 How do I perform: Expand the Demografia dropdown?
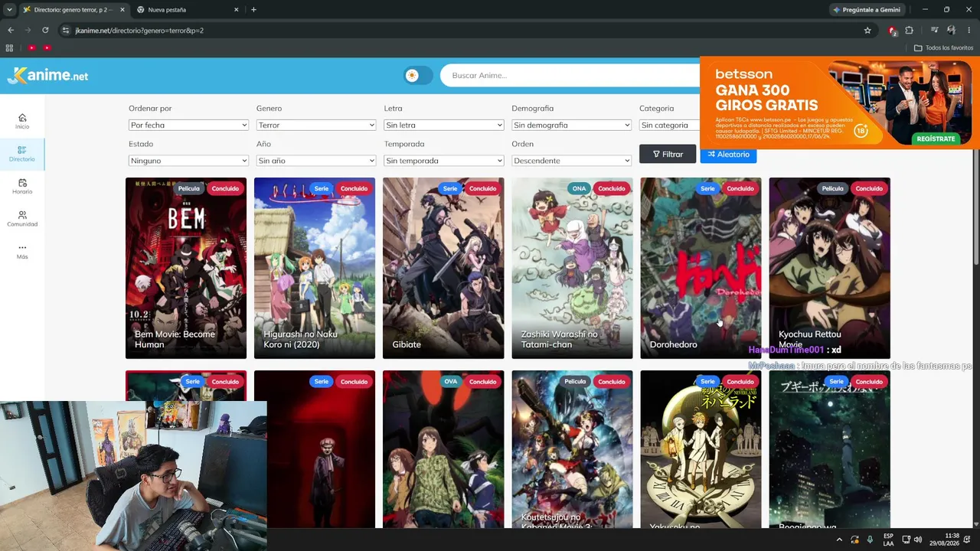pos(572,125)
